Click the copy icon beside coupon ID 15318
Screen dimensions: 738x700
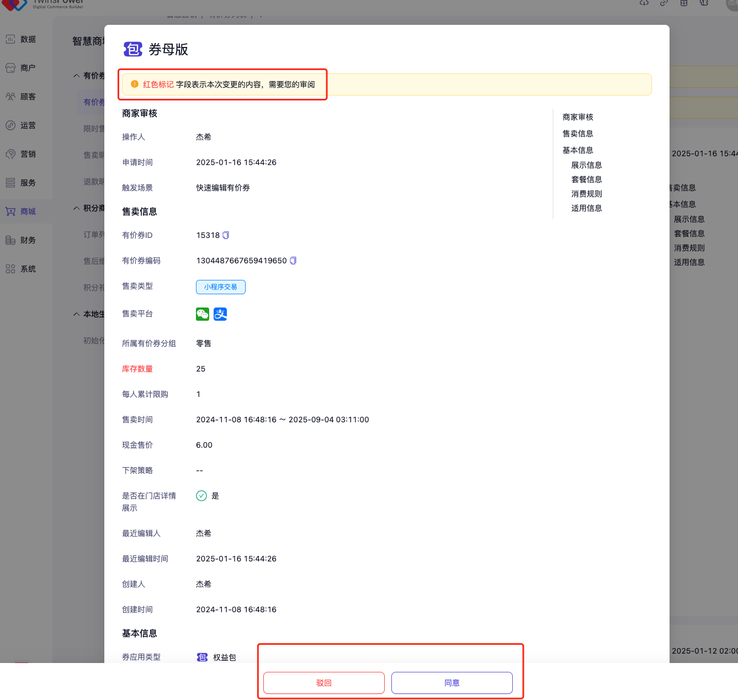[x=226, y=235]
